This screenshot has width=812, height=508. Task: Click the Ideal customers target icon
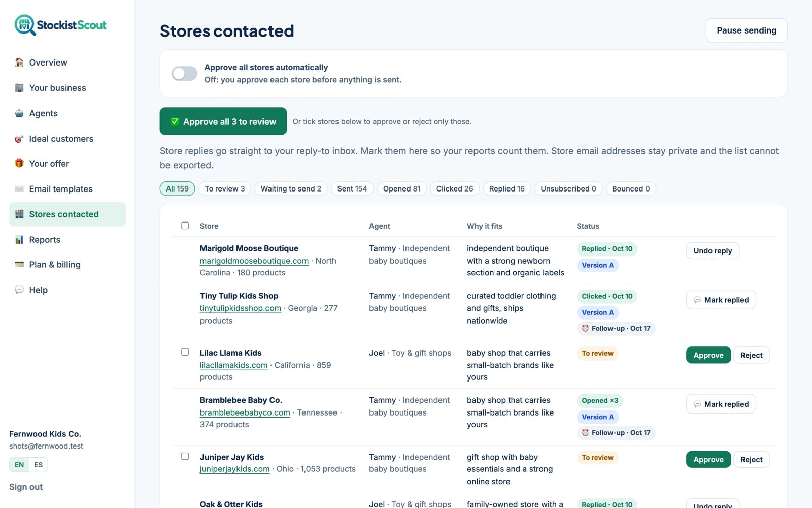tap(19, 139)
